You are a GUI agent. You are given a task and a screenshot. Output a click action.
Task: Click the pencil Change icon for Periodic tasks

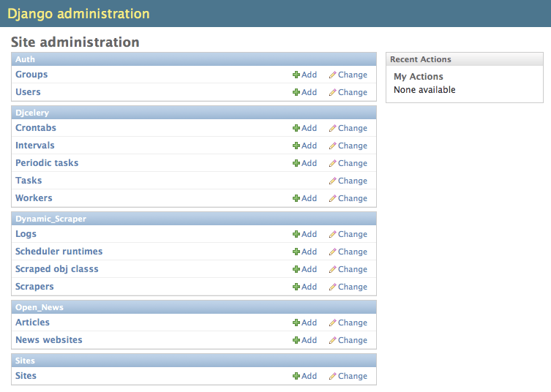[x=332, y=163]
